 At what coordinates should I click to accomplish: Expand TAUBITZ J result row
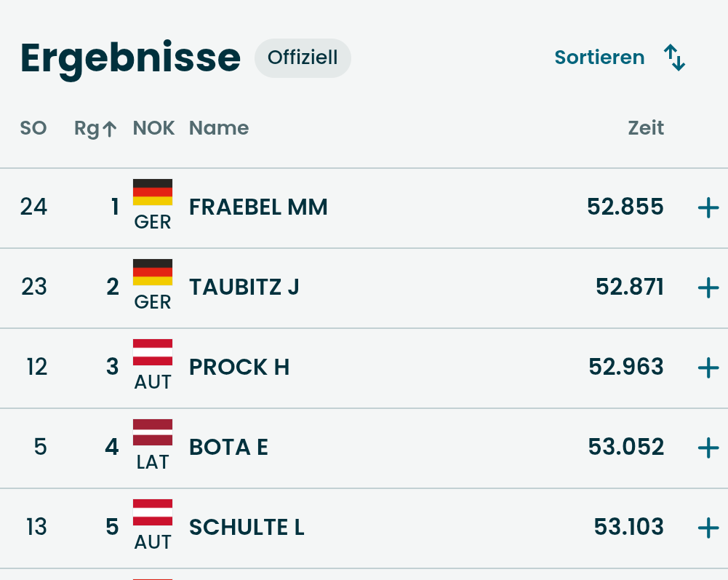coord(708,289)
